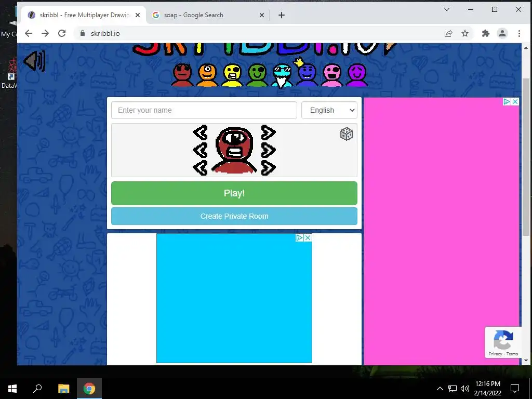The height and width of the screenshot is (399, 532).
Task: Click the green Play! button
Action: coord(234,193)
